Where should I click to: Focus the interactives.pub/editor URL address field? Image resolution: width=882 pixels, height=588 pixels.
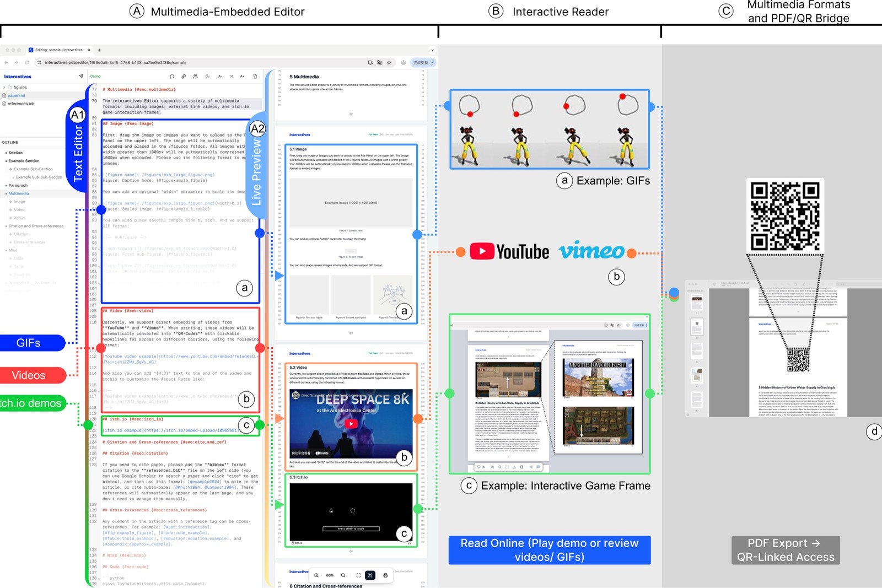204,62
